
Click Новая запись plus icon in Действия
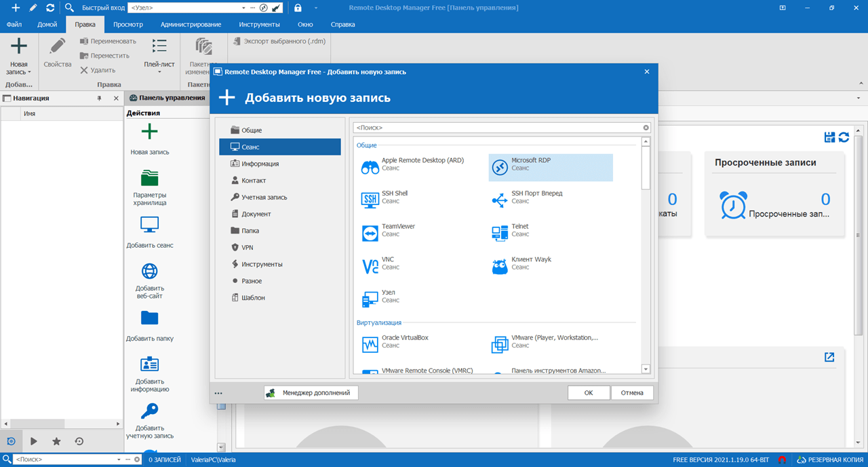[x=150, y=132]
